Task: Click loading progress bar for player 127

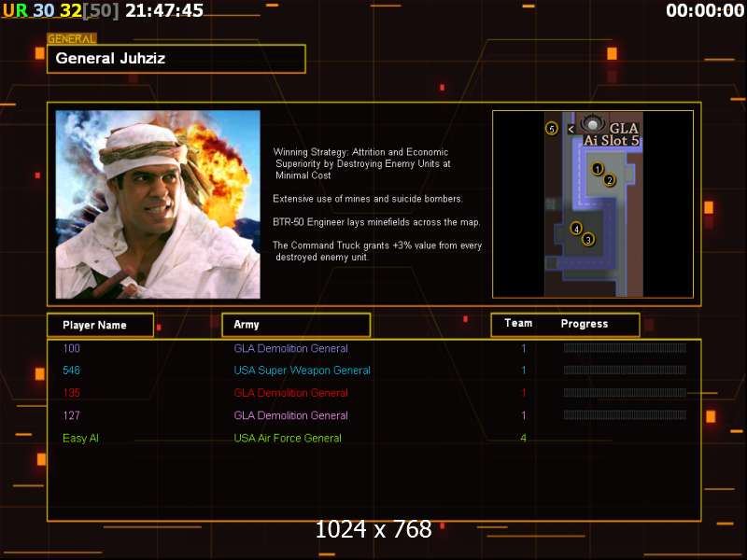Action: tap(625, 414)
